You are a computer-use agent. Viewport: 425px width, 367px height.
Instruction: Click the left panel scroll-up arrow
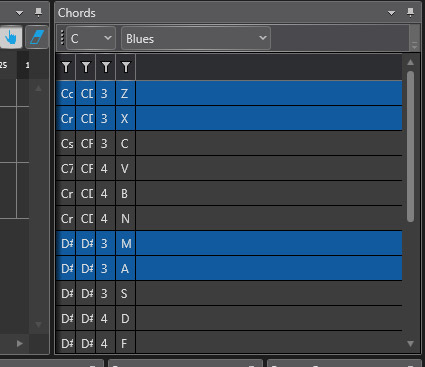38,88
